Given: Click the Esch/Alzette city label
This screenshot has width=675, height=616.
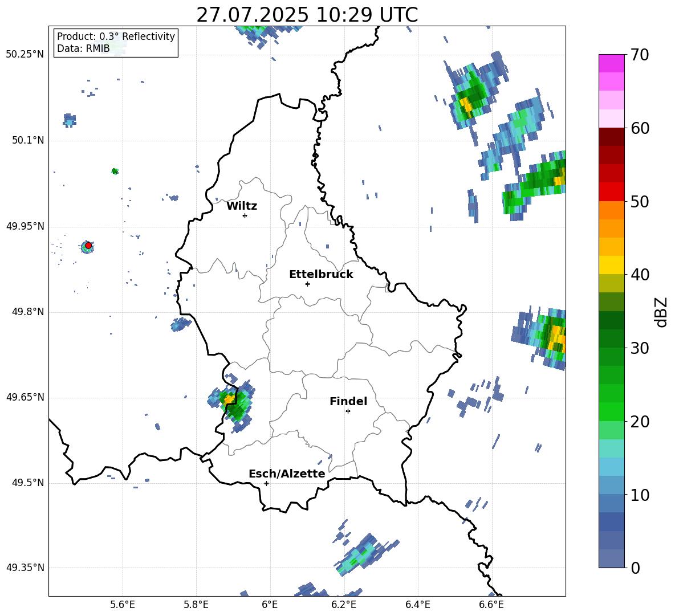Looking at the screenshot, I should [287, 474].
